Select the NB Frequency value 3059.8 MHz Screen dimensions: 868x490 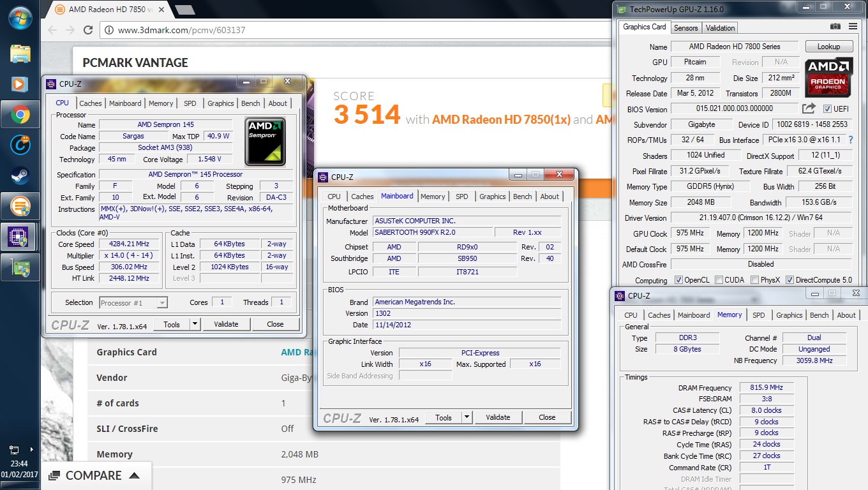pos(814,360)
